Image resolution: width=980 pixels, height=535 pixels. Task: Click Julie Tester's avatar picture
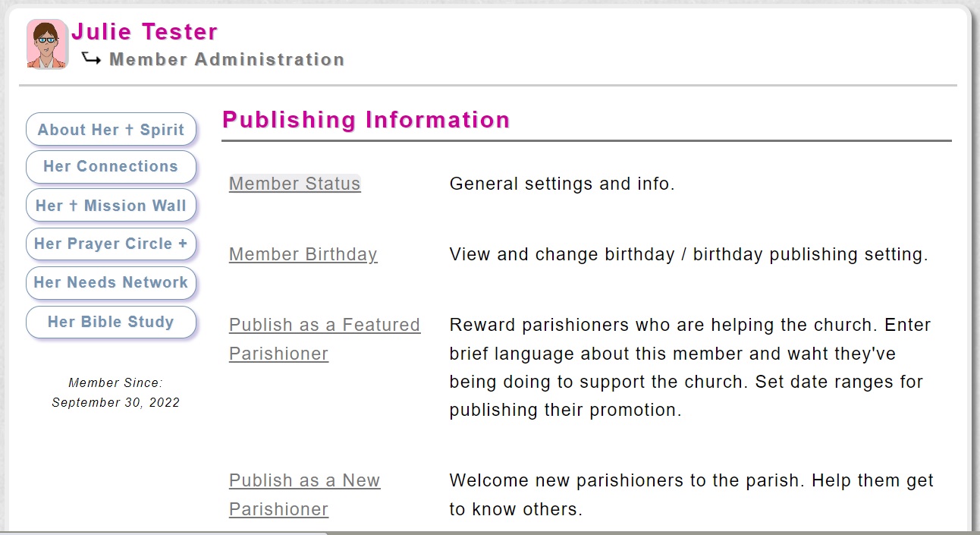tap(48, 44)
